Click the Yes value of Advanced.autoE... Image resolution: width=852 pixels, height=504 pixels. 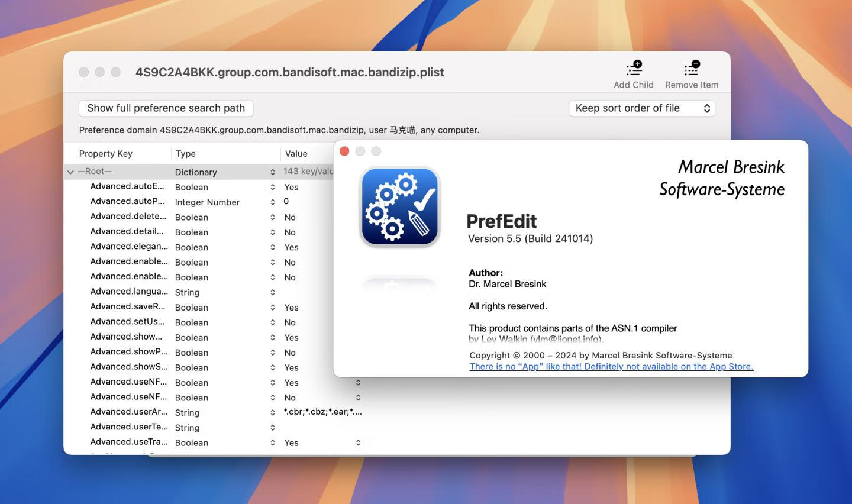point(291,187)
